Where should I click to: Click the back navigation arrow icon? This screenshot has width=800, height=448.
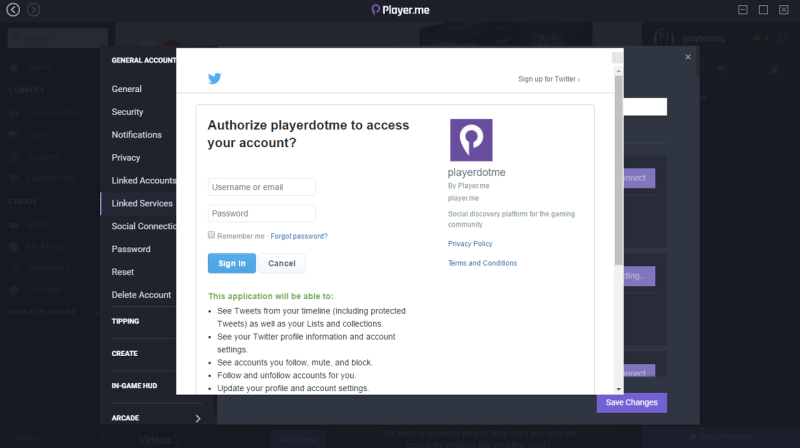click(x=13, y=10)
